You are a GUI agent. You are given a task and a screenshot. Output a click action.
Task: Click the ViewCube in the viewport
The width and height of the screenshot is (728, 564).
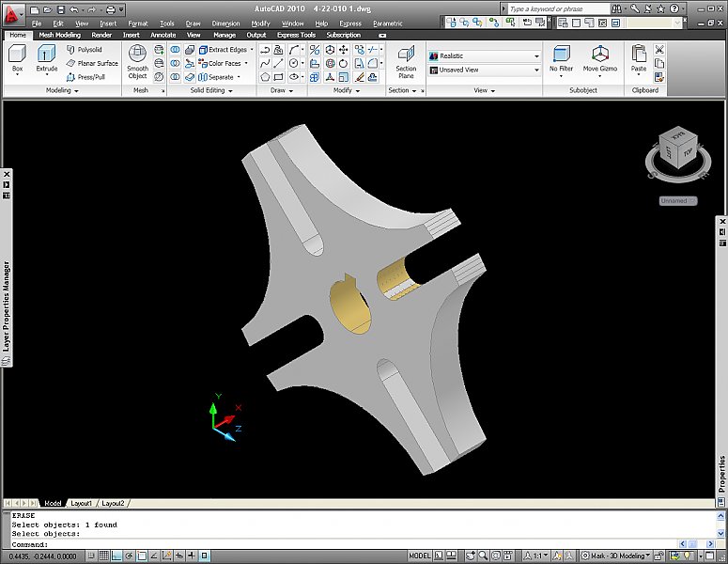pyautogui.click(x=677, y=150)
